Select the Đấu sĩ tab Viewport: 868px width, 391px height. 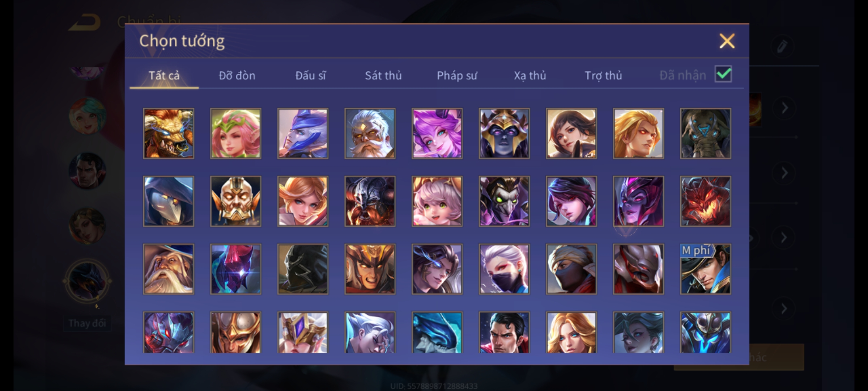click(310, 75)
